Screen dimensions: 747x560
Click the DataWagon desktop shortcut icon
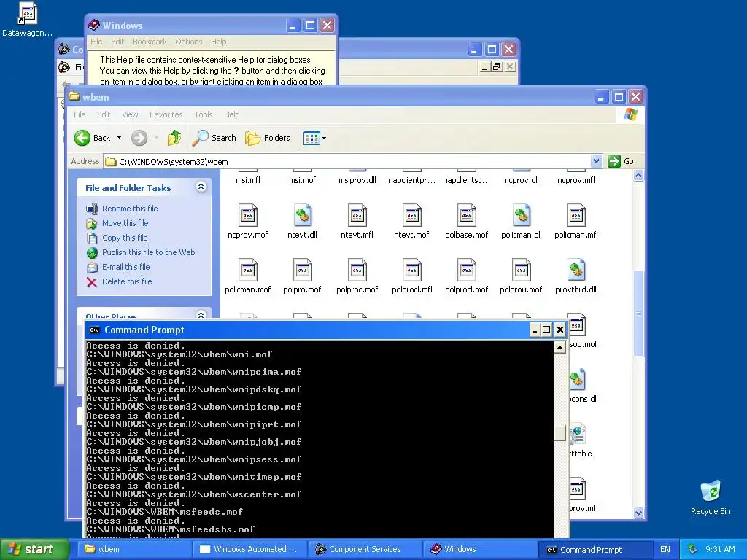click(x=27, y=13)
